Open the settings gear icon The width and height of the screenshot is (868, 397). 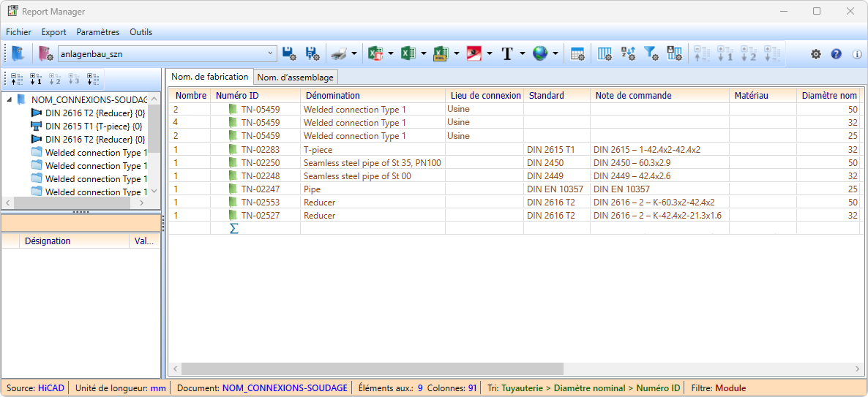816,54
